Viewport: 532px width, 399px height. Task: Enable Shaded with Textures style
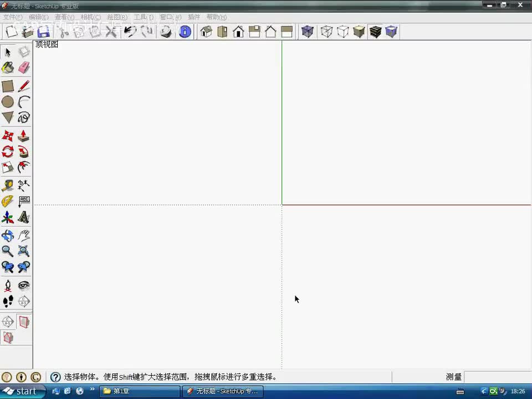[375, 32]
